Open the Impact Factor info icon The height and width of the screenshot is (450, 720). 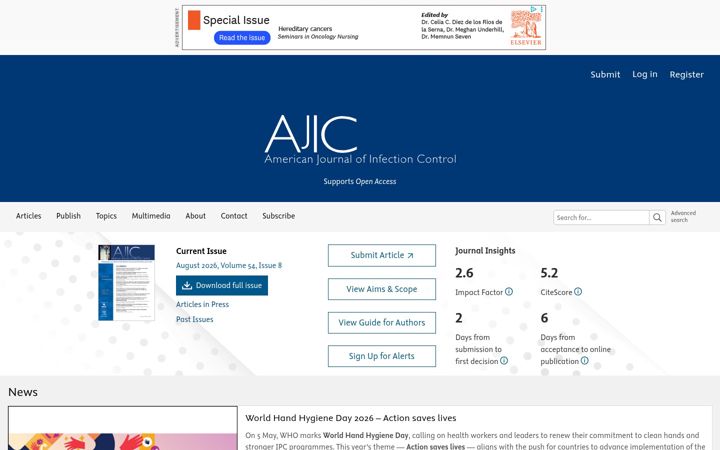click(509, 292)
